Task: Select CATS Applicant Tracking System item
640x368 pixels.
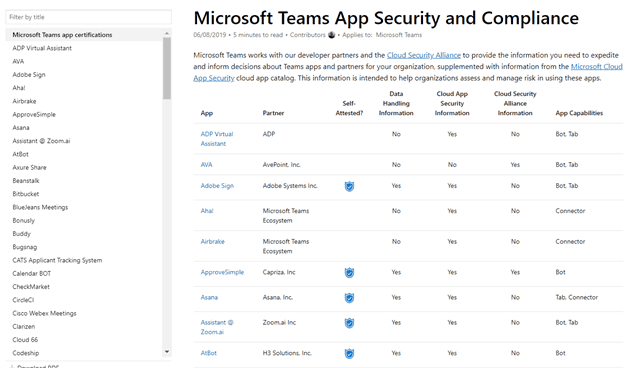Action: [x=57, y=260]
